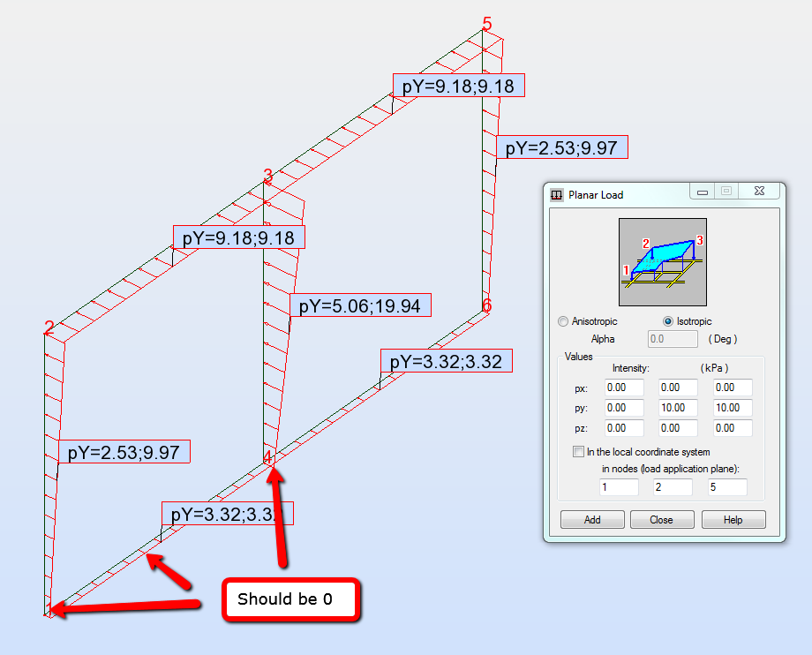Enable the local coordinate system checkbox

(x=579, y=452)
